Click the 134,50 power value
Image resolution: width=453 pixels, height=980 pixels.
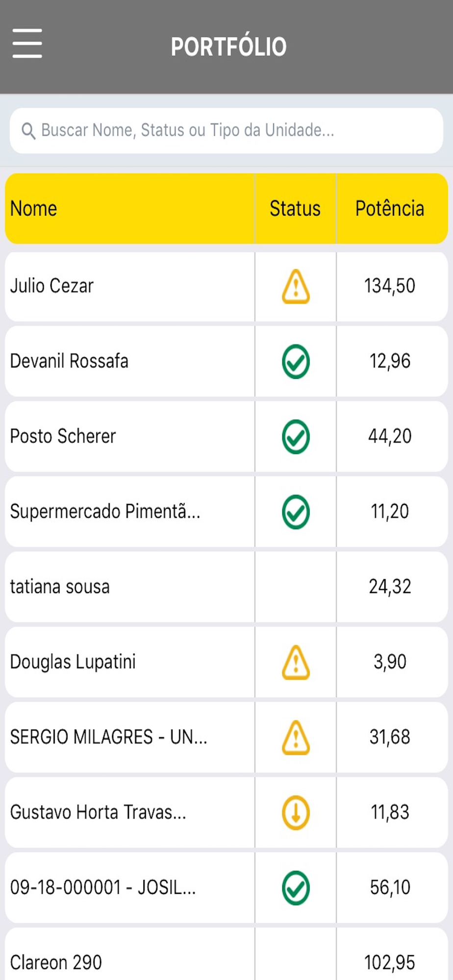[390, 286]
